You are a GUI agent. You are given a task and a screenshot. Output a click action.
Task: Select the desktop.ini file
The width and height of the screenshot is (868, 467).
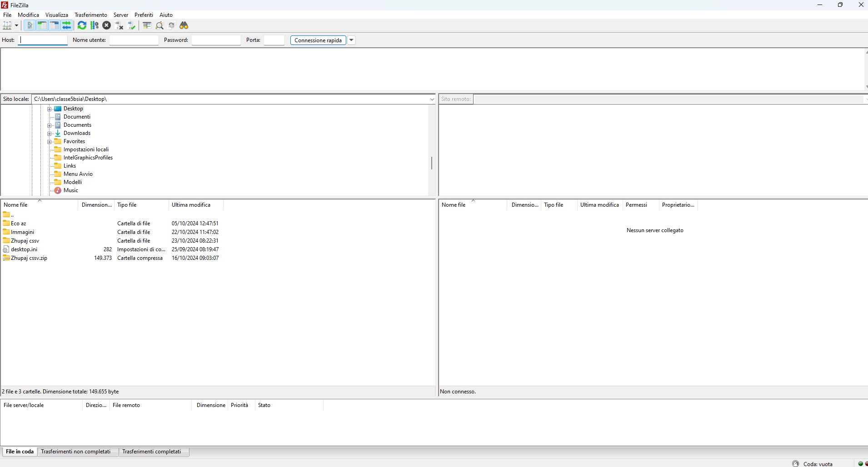click(x=20, y=249)
